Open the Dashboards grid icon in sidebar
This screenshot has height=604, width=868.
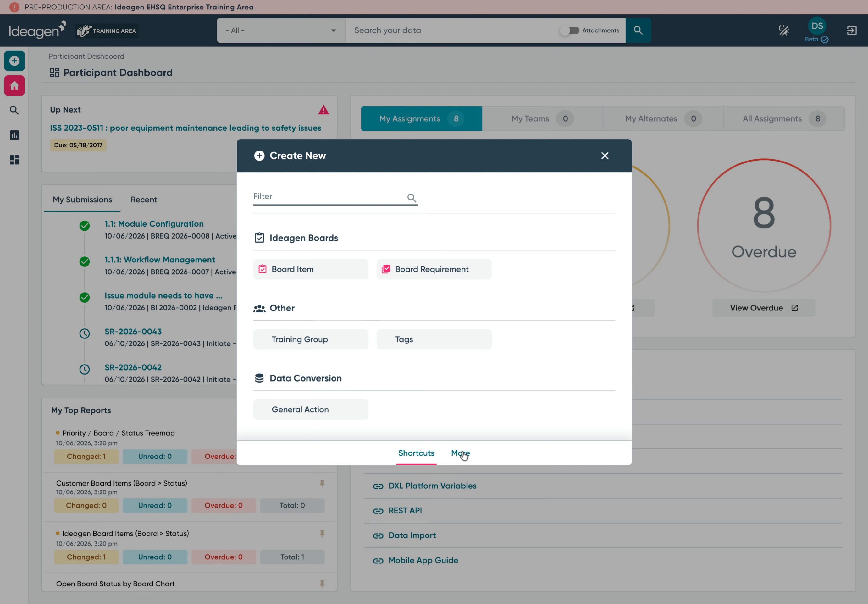[x=14, y=160]
